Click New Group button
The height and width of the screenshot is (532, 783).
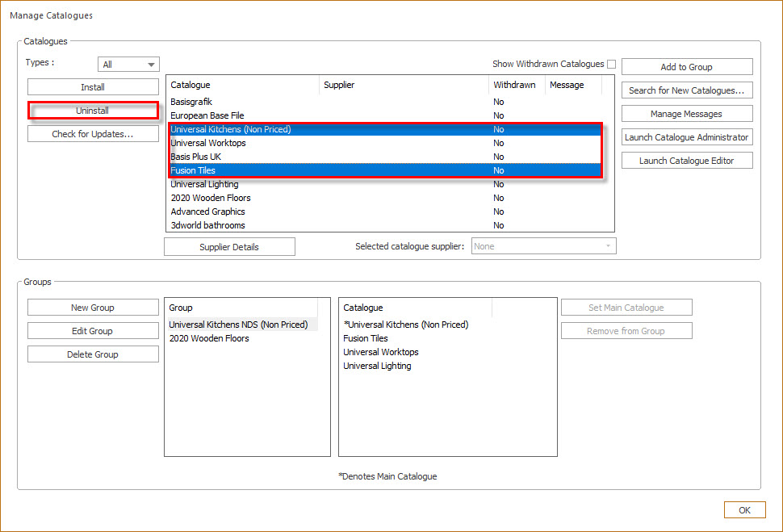(93, 308)
